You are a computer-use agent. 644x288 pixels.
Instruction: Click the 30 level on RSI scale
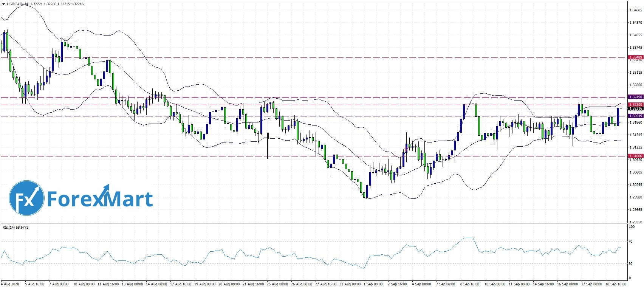click(631, 264)
